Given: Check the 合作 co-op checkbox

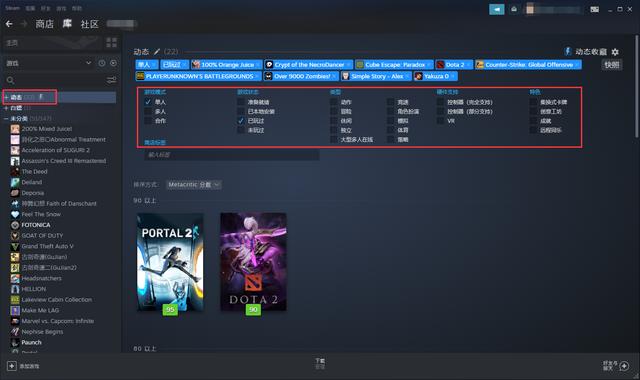Looking at the screenshot, I should (x=148, y=121).
